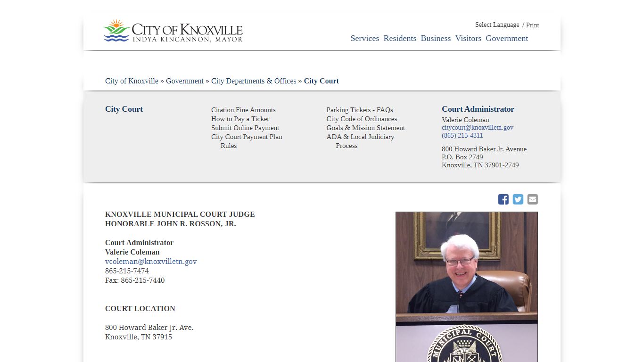Screen dimensions: 644x362
Task: Open ADA & Local Judiciary Process
Action: pos(360,141)
